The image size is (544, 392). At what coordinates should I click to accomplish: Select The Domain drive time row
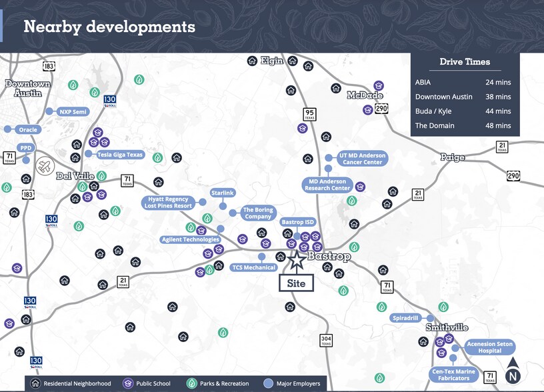point(463,125)
